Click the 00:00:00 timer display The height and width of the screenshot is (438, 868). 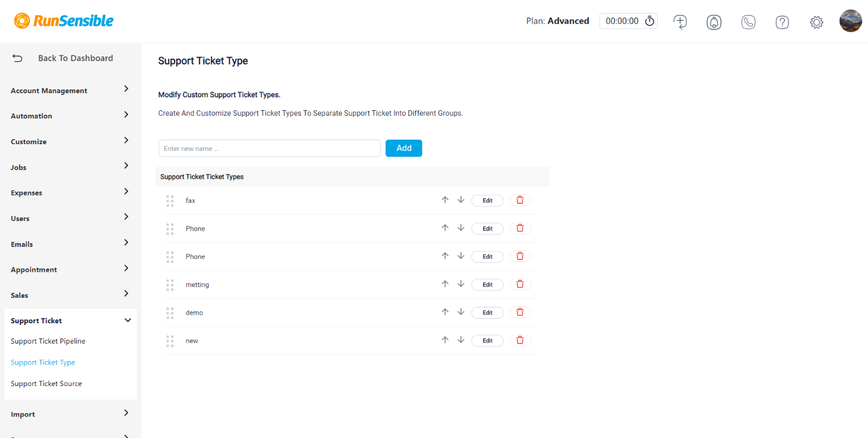click(x=622, y=21)
